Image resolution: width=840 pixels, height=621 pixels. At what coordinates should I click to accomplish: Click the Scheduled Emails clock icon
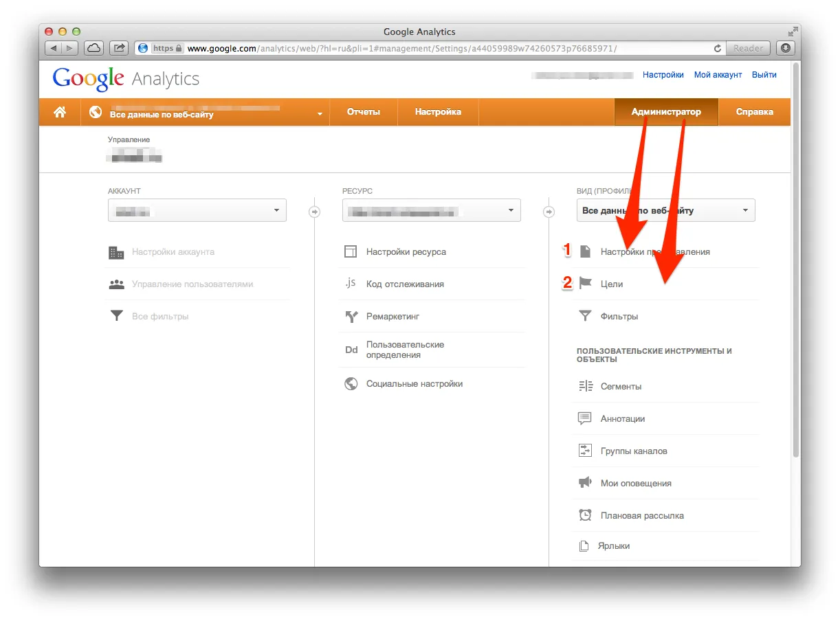click(x=585, y=515)
